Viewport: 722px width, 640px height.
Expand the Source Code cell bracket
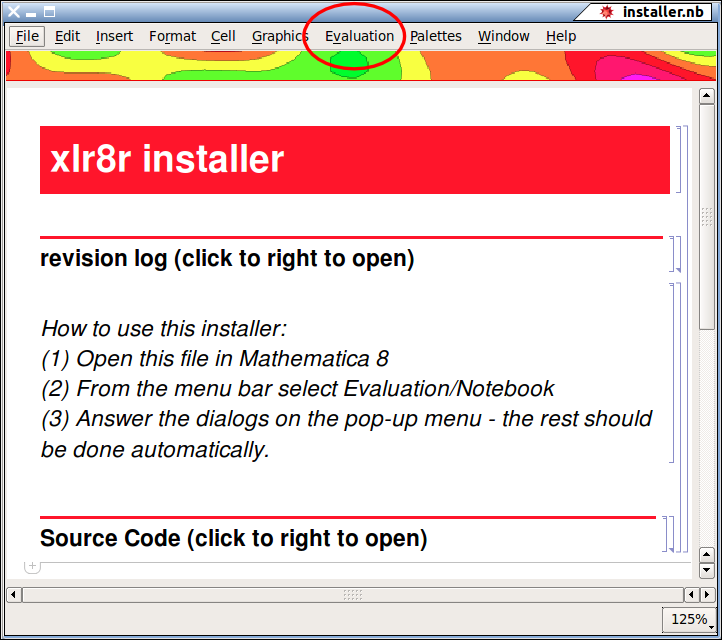click(x=668, y=534)
